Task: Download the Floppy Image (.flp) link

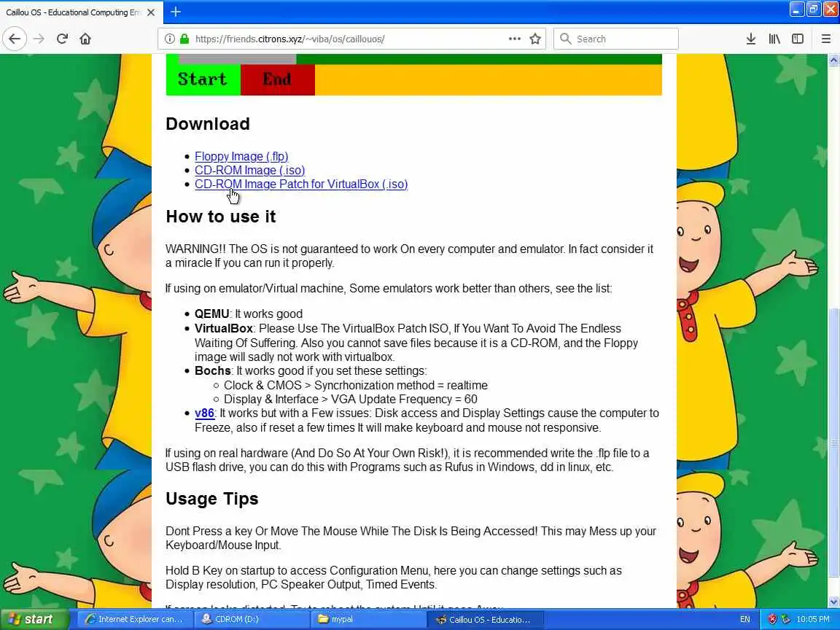Action: pyautogui.click(x=241, y=156)
